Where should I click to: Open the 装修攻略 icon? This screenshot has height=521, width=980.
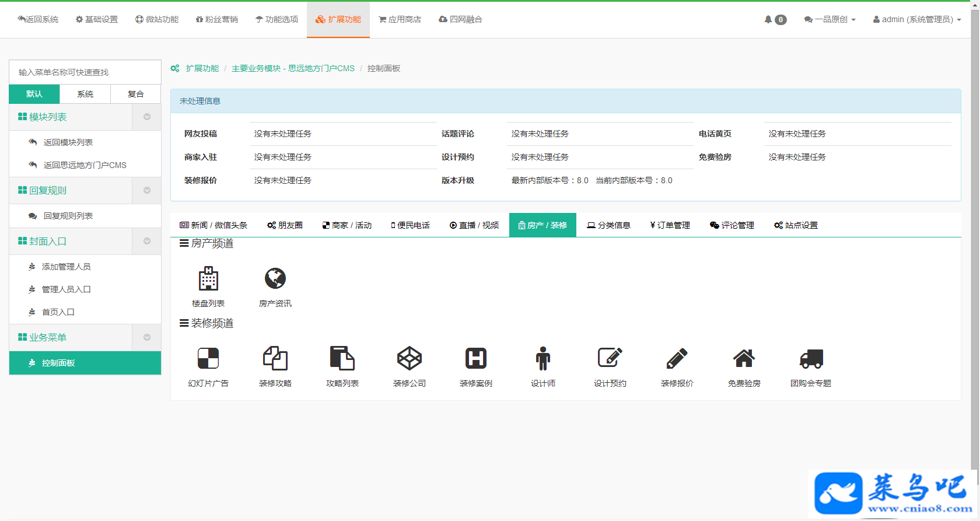click(275, 358)
